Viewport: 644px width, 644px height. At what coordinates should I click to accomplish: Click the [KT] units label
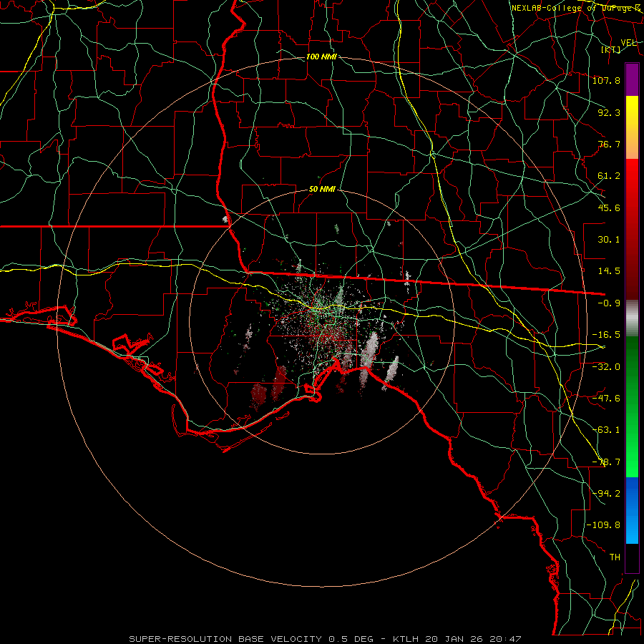(611, 49)
